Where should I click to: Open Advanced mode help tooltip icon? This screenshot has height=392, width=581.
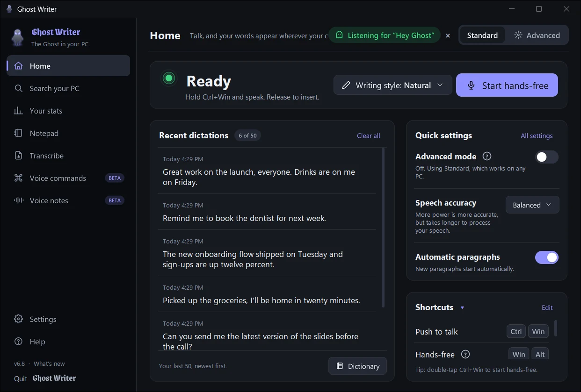[487, 157]
